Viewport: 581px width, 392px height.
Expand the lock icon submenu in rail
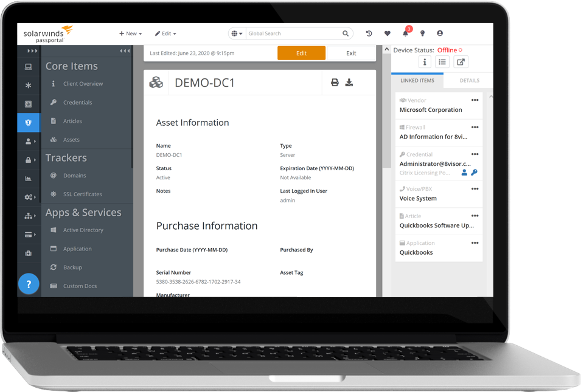(x=30, y=160)
